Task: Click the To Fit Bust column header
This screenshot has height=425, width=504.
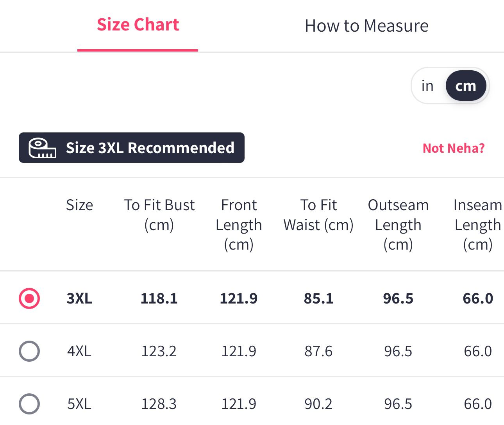Action: point(159,215)
